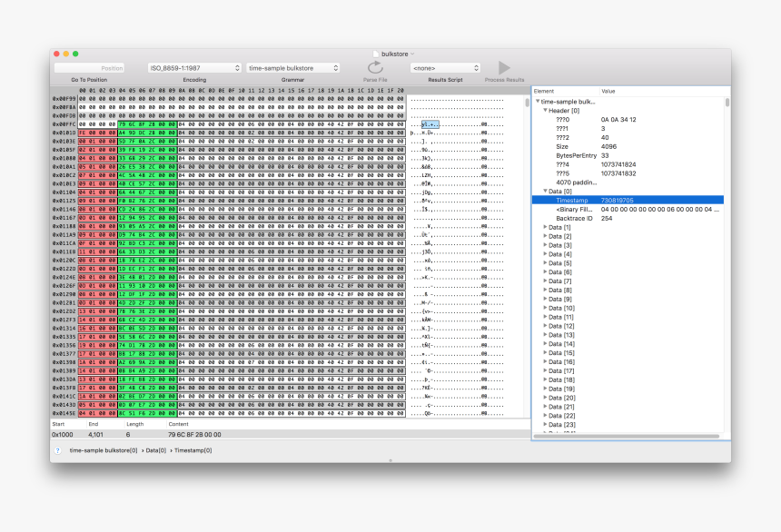Click the element tree horizontal scrollbar

coord(627,437)
